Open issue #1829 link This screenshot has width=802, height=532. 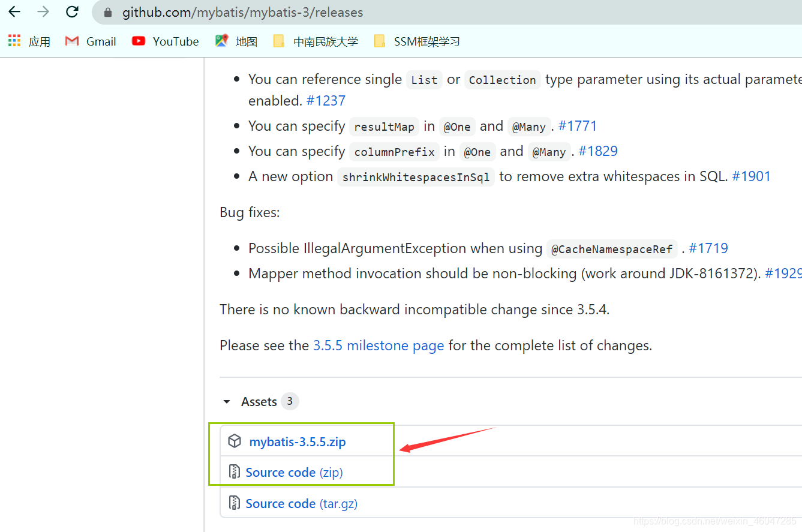click(598, 151)
